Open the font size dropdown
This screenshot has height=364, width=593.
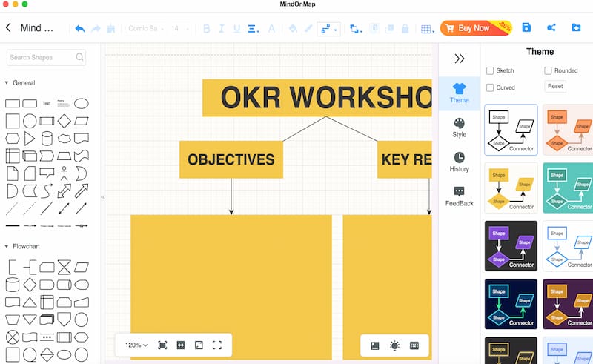[x=179, y=28]
